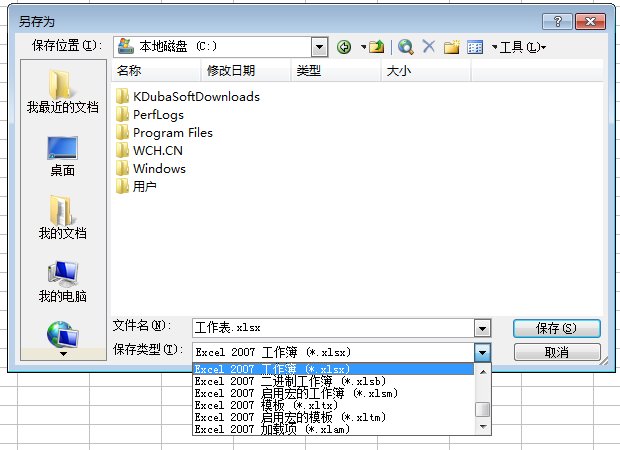Click the Search the Web icon
The width and height of the screenshot is (620, 450).
[x=406, y=47]
